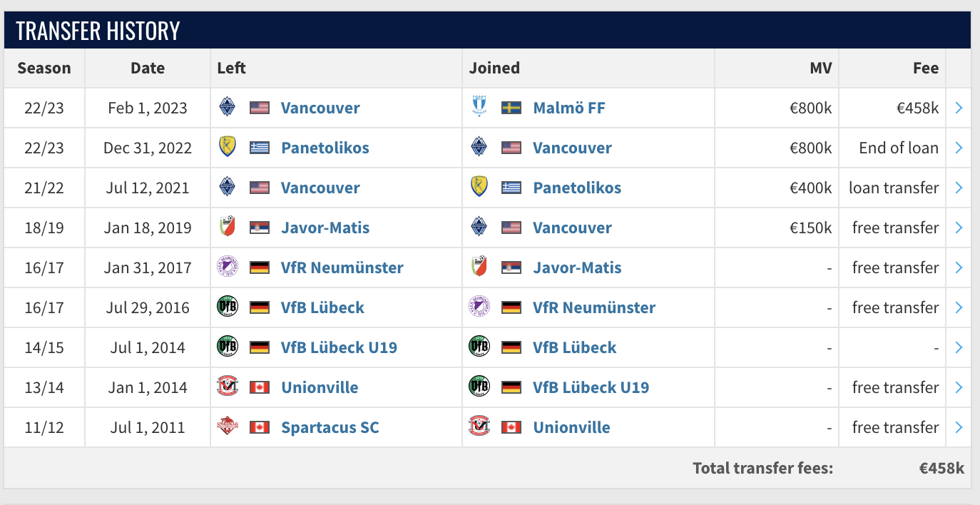Click the Swedish flag beside Malmö FF
Screen dimensions: 980x505
(x=511, y=108)
